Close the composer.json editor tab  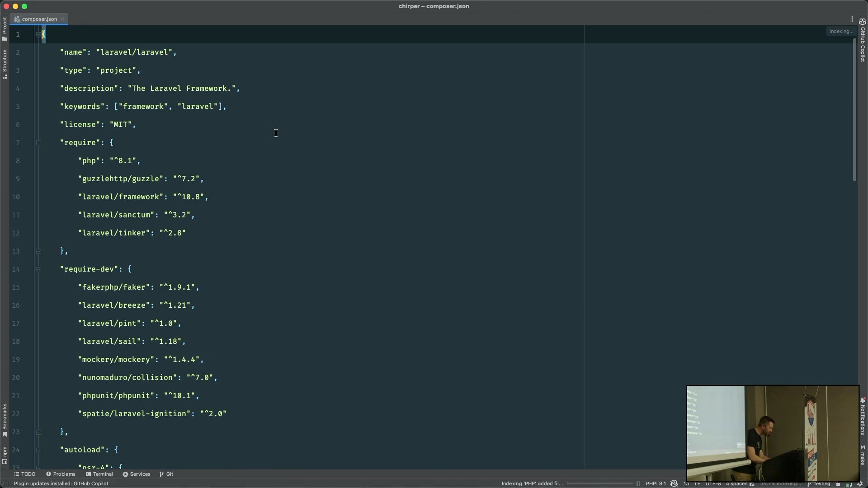pyautogui.click(x=62, y=19)
